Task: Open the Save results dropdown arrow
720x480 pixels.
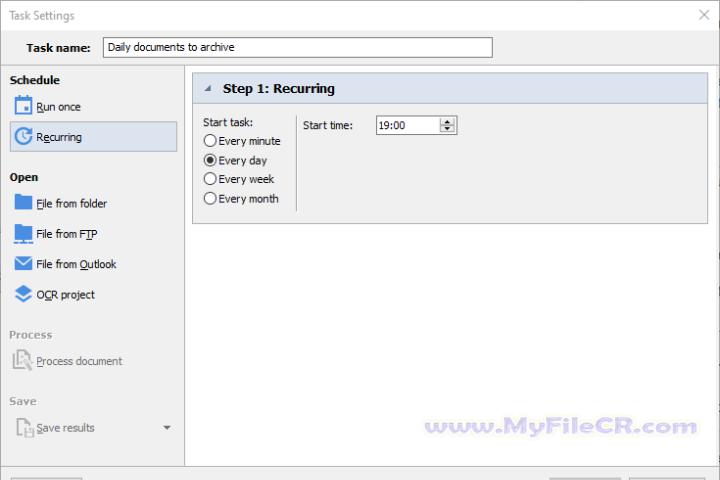Action: (167, 428)
